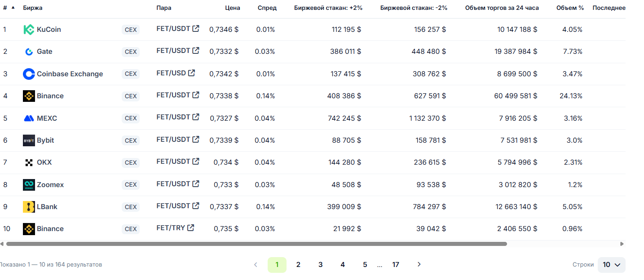644x280 pixels.
Task: Open the LBank exchange name link
Action: coord(47,207)
